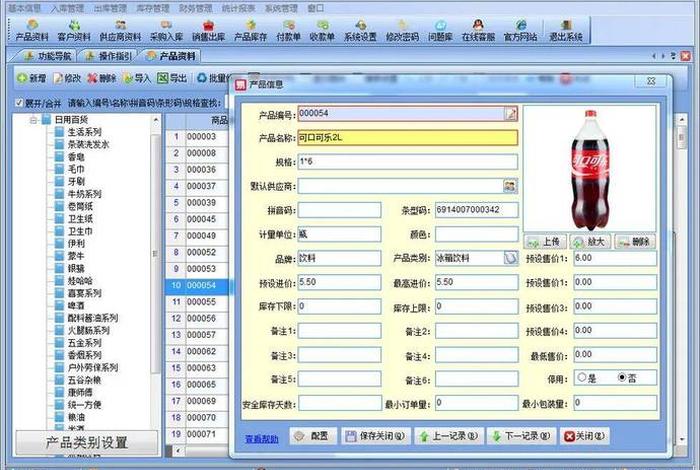Click the 产品类别设置 button
Image resolution: width=700 pixels, height=470 pixels.
point(87,442)
